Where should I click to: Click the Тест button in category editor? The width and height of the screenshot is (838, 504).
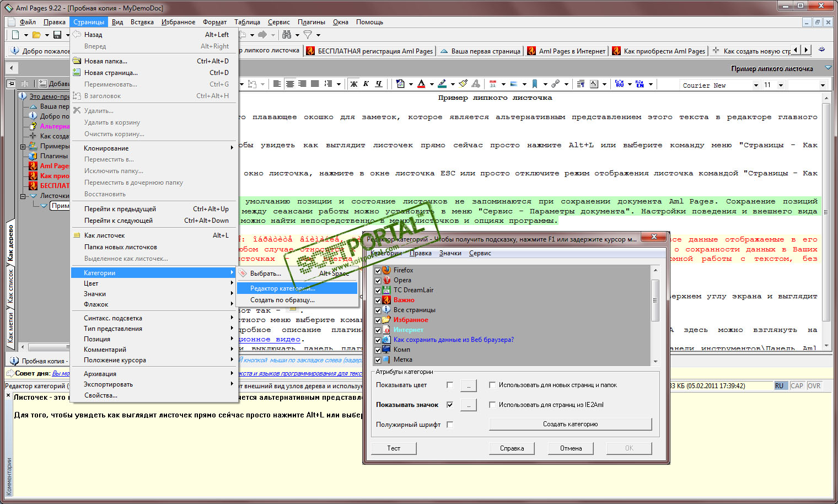(x=394, y=448)
